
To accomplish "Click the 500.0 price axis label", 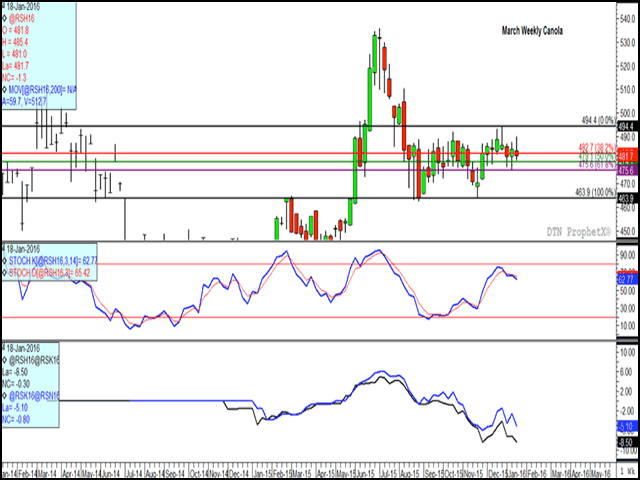I will 629,113.
